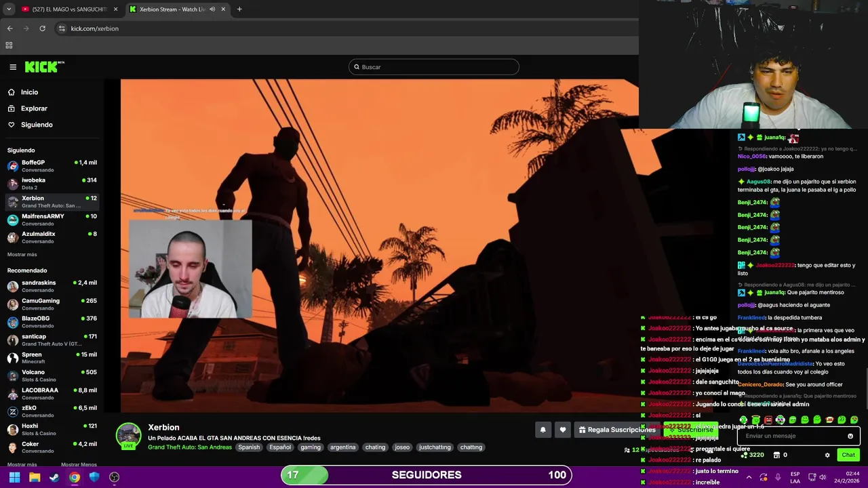Screen dimensions: 868x488
Task: Open chat settings gear
Action: pyautogui.click(x=827, y=455)
